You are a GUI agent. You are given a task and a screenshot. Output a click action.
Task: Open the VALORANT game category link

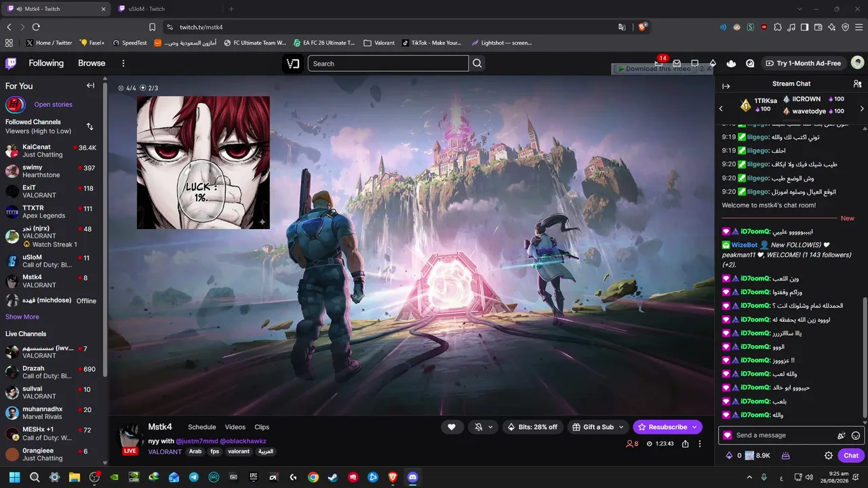(x=165, y=451)
